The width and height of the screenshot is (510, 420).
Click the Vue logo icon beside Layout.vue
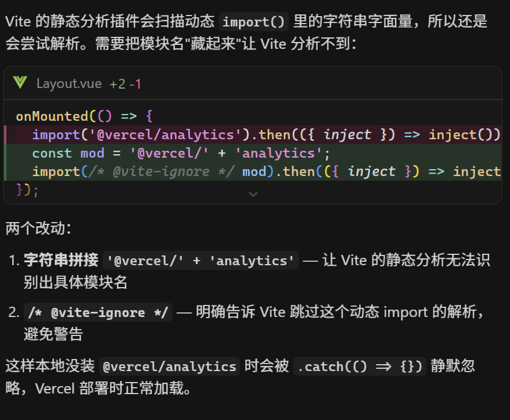click(20, 83)
